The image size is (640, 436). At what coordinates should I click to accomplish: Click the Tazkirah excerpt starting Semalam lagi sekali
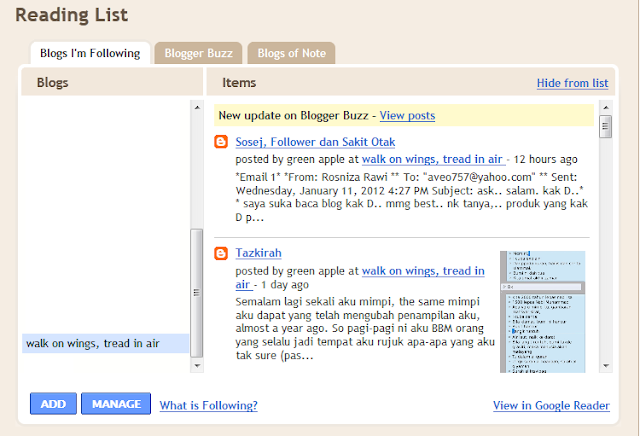point(365,329)
